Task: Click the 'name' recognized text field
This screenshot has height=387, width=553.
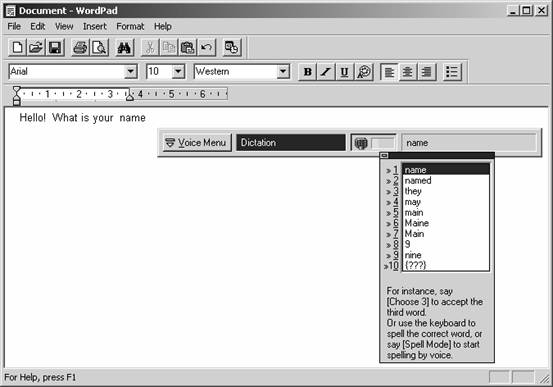Action: pos(469,143)
